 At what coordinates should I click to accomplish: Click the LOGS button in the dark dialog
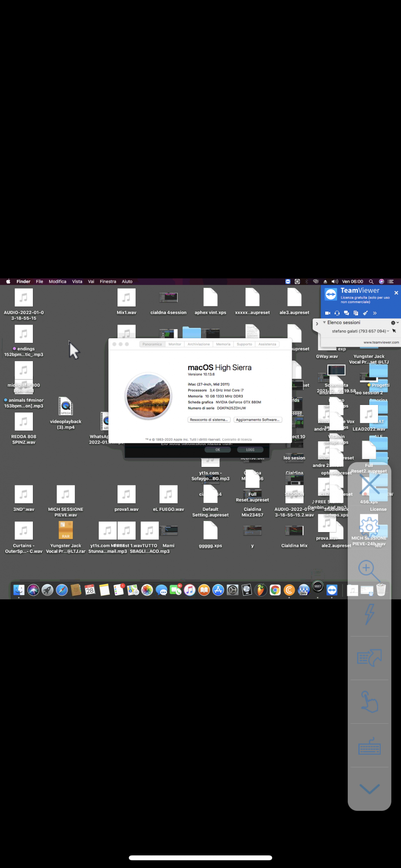tap(250, 450)
